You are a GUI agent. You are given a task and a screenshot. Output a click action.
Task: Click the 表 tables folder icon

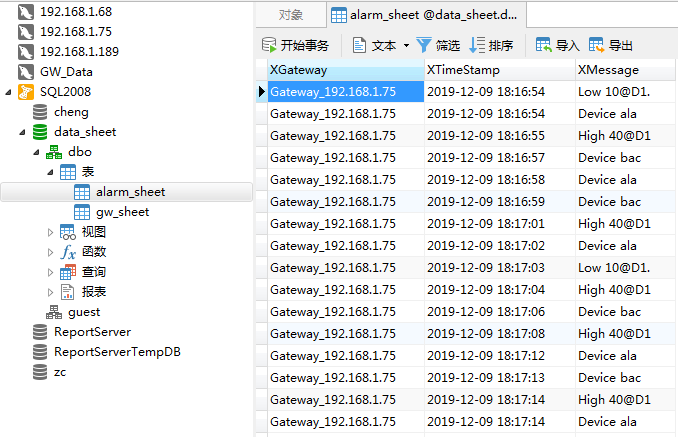click(x=68, y=172)
